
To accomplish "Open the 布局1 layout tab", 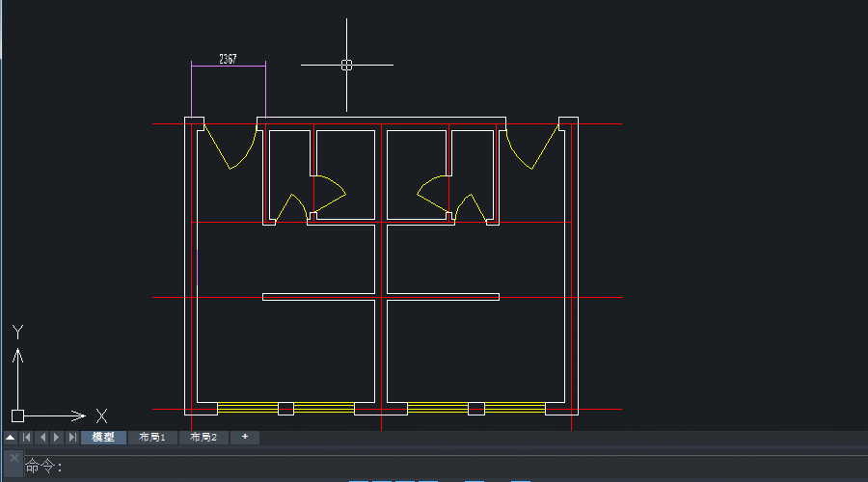I will [x=152, y=438].
